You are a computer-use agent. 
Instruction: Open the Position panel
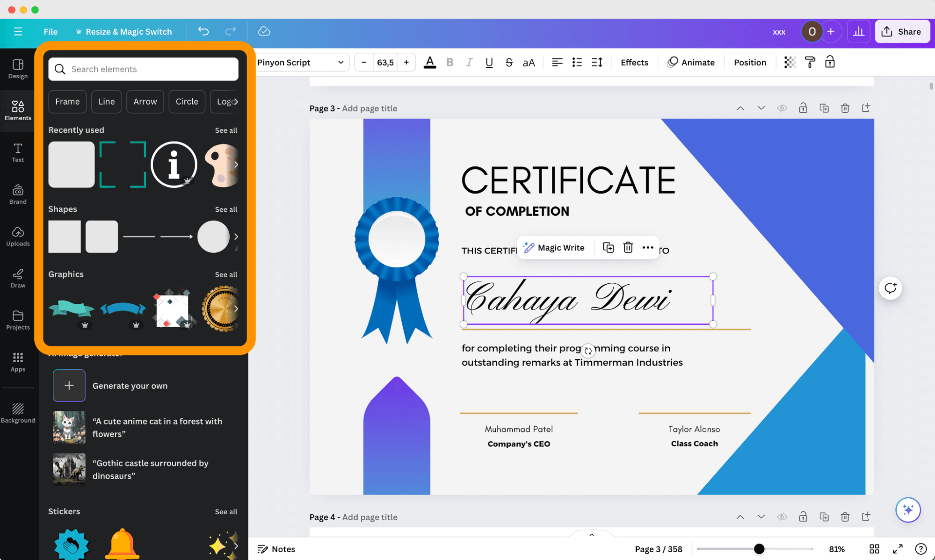click(750, 62)
